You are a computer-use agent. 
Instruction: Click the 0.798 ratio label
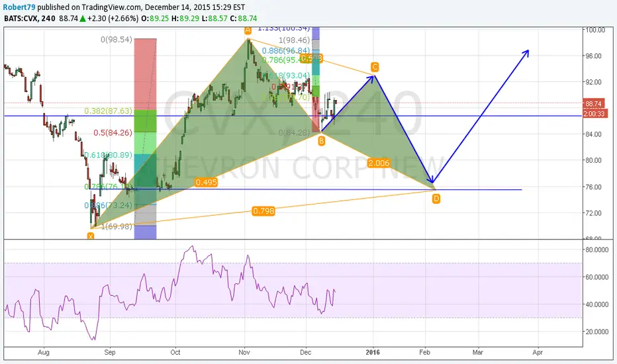pyautogui.click(x=263, y=211)
